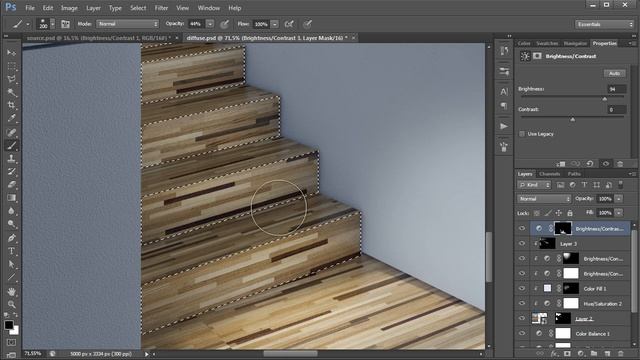Select the Dodge tool
Viewport: 640px width, 360px height.
click(x=11, y=224)
